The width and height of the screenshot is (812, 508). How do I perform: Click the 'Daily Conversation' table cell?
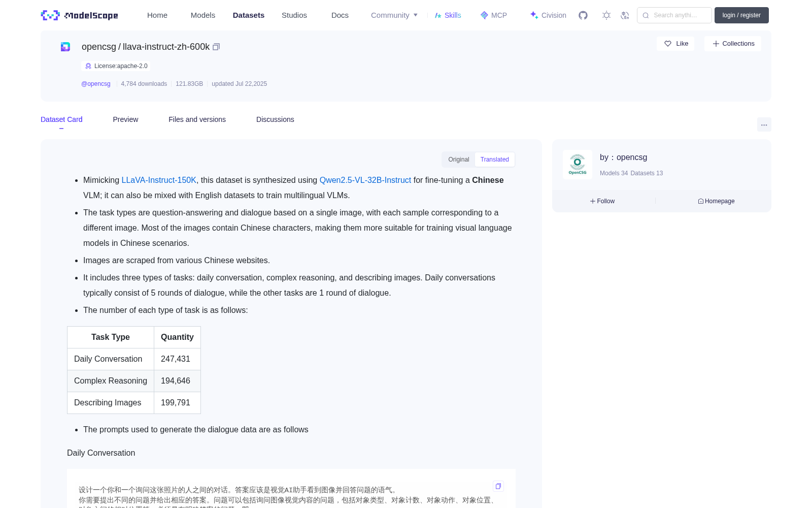tap(111, 359)
